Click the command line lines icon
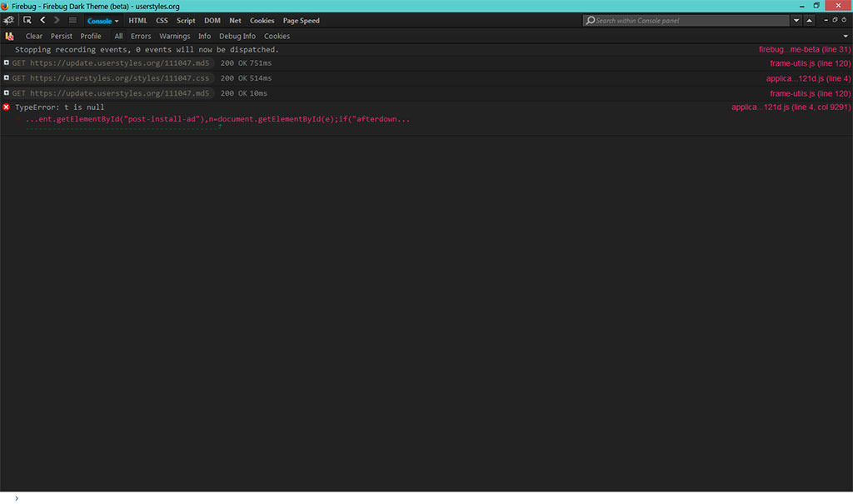Image resolution: width=853 pixels, height=504 pixels. pyautogui.click(x=72, y=20)
